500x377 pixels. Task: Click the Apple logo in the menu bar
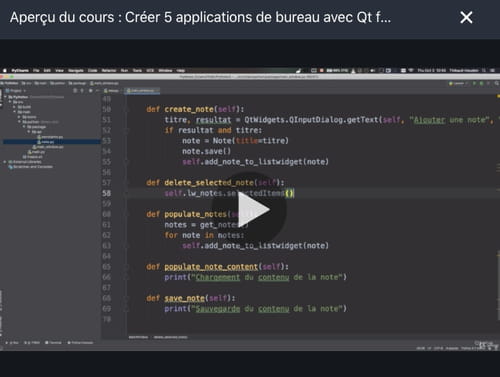pos(5,70)
